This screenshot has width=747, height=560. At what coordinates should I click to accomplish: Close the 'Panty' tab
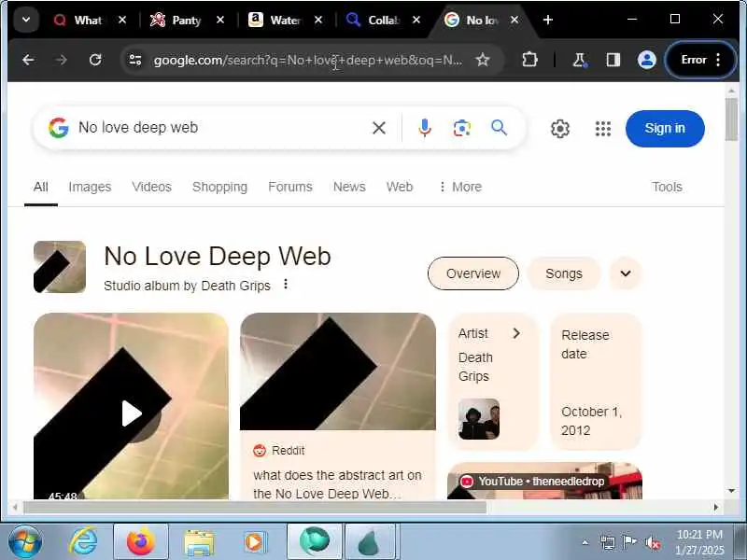(x=220, y=20)
